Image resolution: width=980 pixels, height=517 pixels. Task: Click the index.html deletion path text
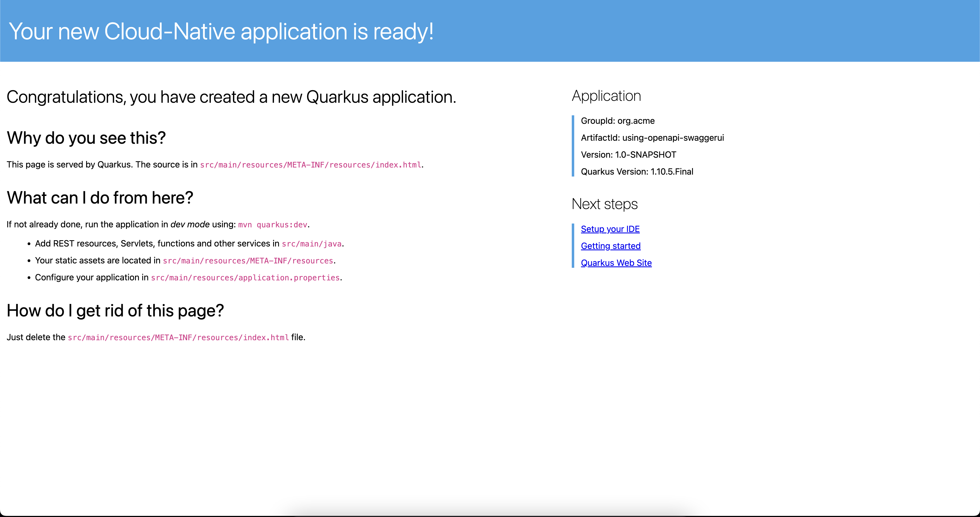178,337
